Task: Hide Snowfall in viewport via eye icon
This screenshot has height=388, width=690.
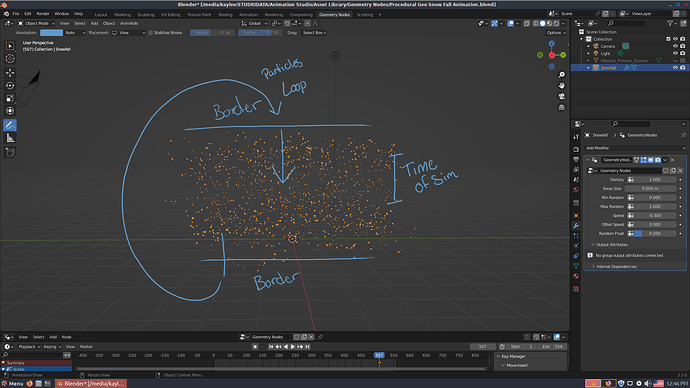Action: pos(675,68)
